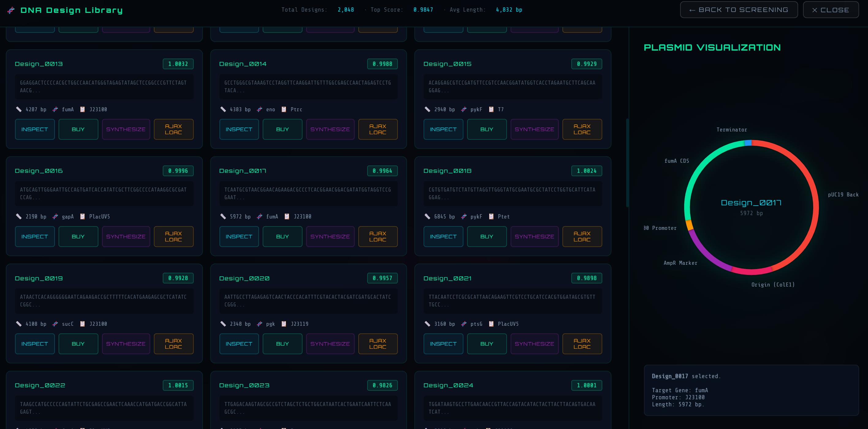Inspect Design_0016

(35, 237)
